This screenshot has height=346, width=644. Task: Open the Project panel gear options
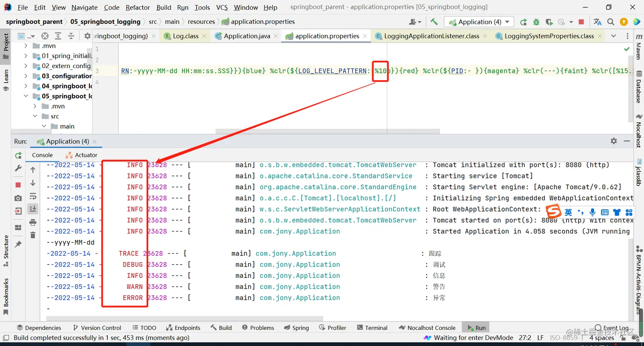(x=87, y=36)
